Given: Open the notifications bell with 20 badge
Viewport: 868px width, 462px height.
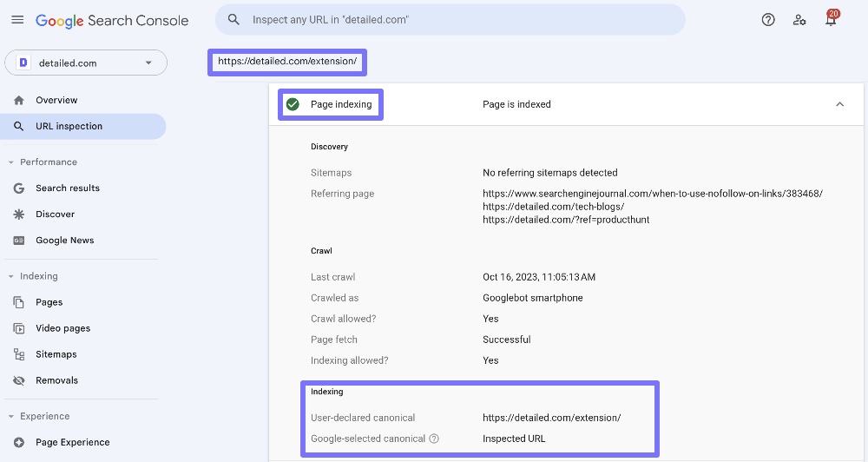Looking at the screenshot, I should click(x=831, y=19).
